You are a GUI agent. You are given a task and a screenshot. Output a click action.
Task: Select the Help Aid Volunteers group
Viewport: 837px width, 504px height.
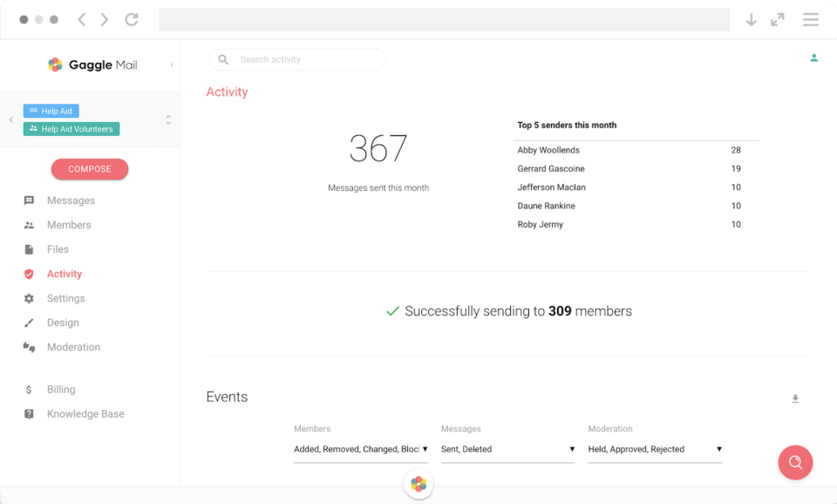pyautogui.click(x=71, y=128)
